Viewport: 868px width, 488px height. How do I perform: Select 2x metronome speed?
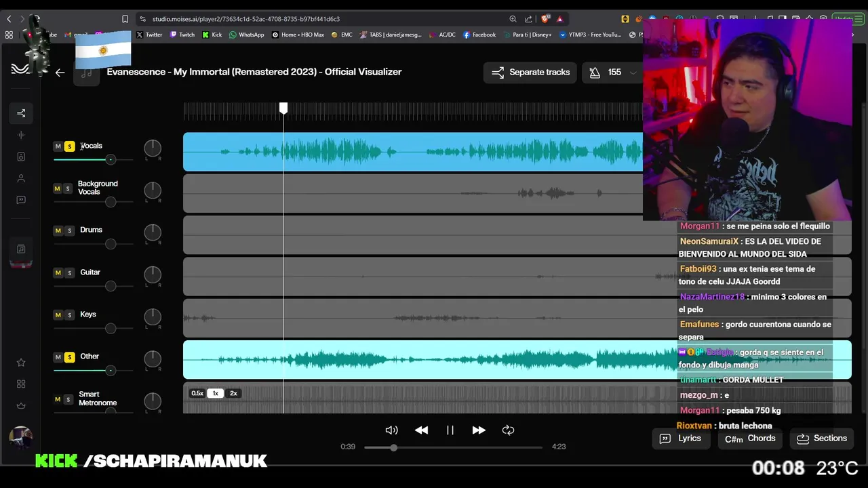click(x=233, y=393)
